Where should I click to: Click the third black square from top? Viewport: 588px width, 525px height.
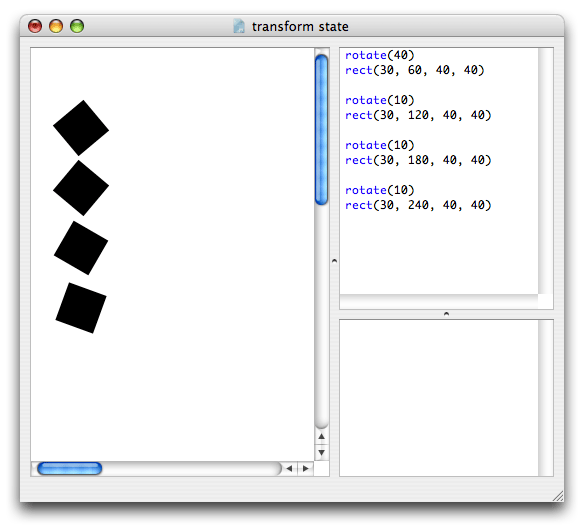point(81,248)
